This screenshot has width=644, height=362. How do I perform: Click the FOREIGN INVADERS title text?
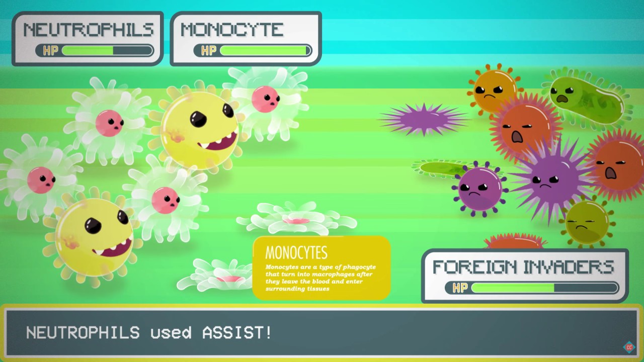(x=523, y=266)
